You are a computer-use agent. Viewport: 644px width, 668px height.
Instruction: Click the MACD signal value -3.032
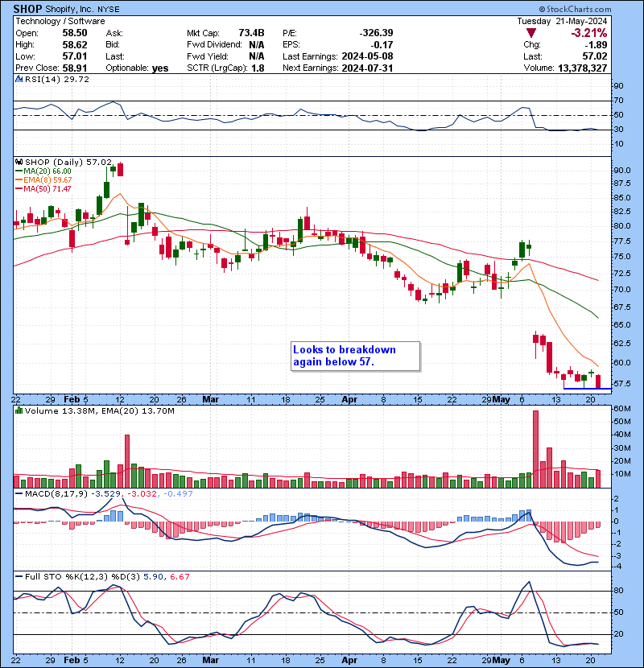(142, 494)
